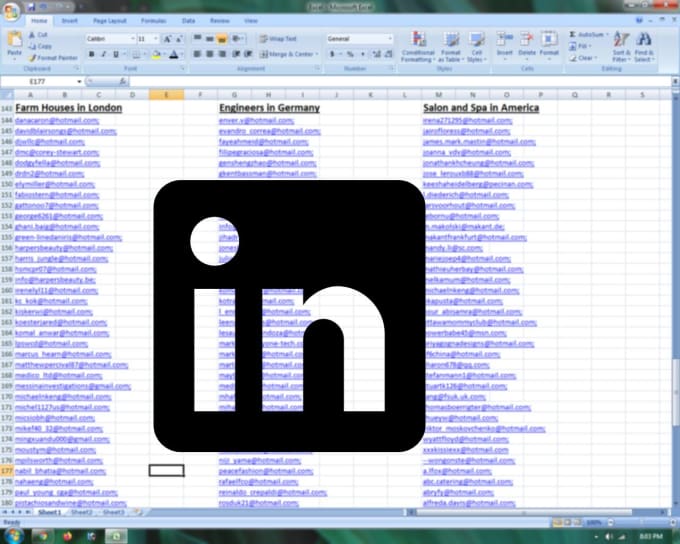This screenshot has height=544, width=680.
Task: Click the Paste clipboard icon
Action: (x=15, y=39)
